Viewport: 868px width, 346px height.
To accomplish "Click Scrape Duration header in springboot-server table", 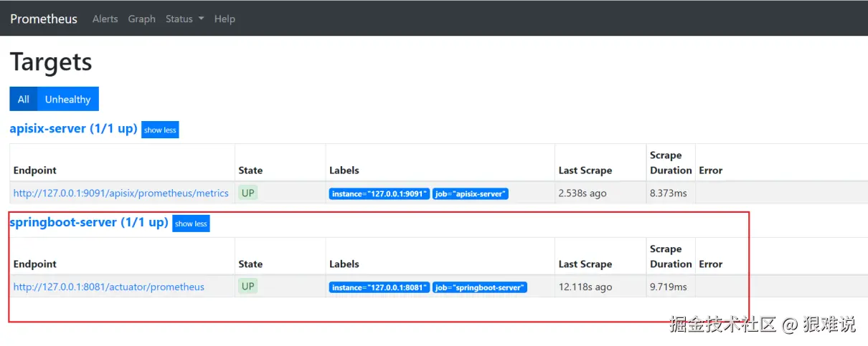I will pyautogui.click(x=671, y=256).
